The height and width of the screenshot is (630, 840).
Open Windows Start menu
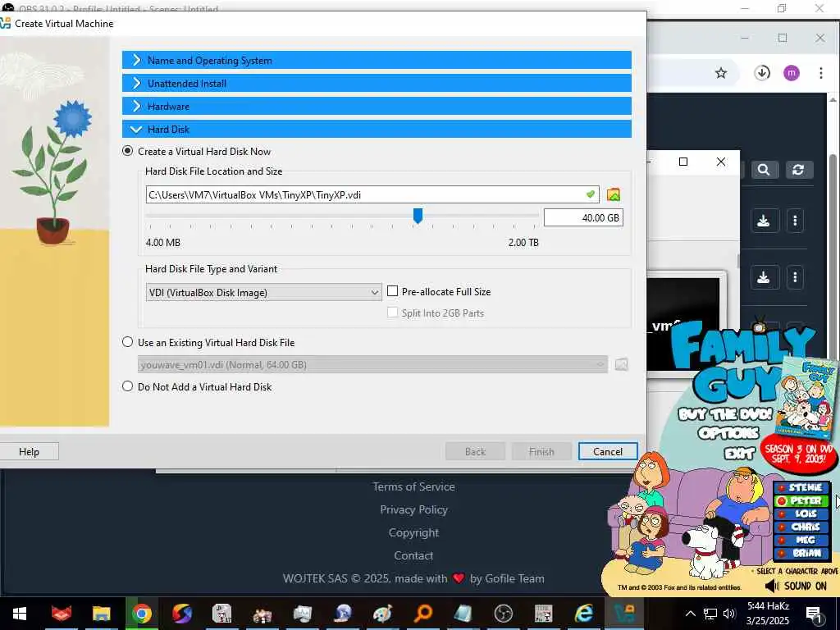click(20, 614)
